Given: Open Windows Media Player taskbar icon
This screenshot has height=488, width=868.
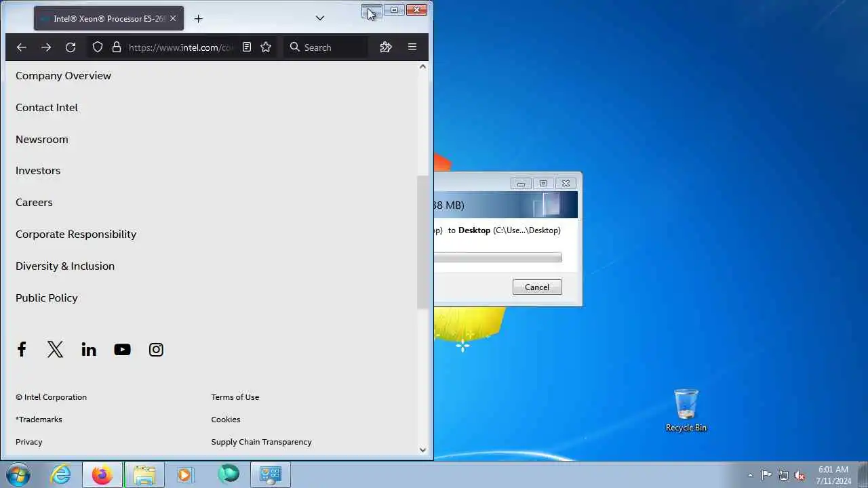Looking at the screenshot, I should tap(185, 475).
